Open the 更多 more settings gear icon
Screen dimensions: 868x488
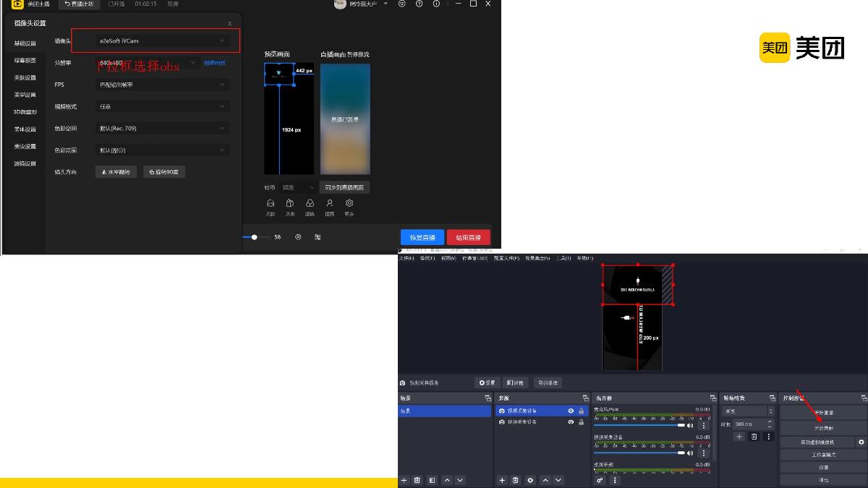349,204
